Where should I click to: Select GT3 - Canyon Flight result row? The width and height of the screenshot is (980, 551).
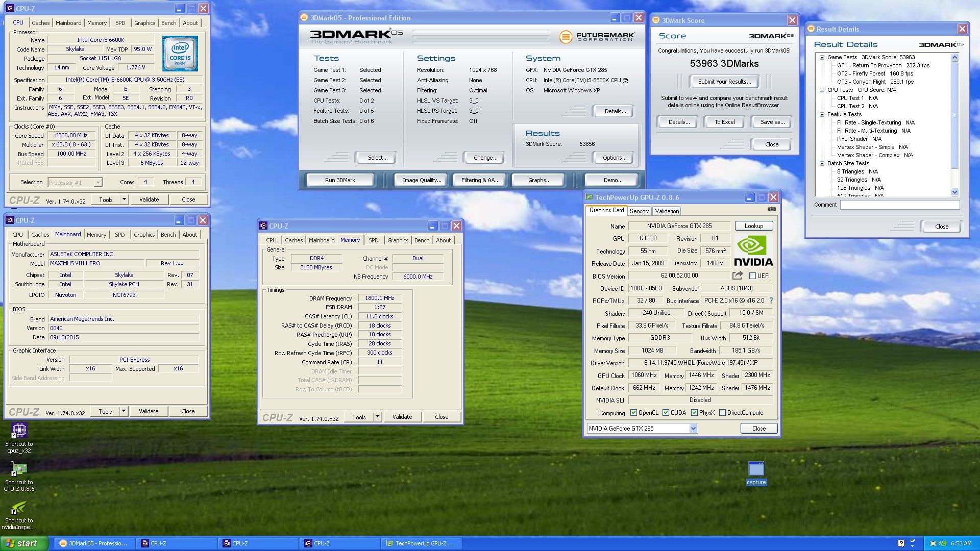coord(875,82)
